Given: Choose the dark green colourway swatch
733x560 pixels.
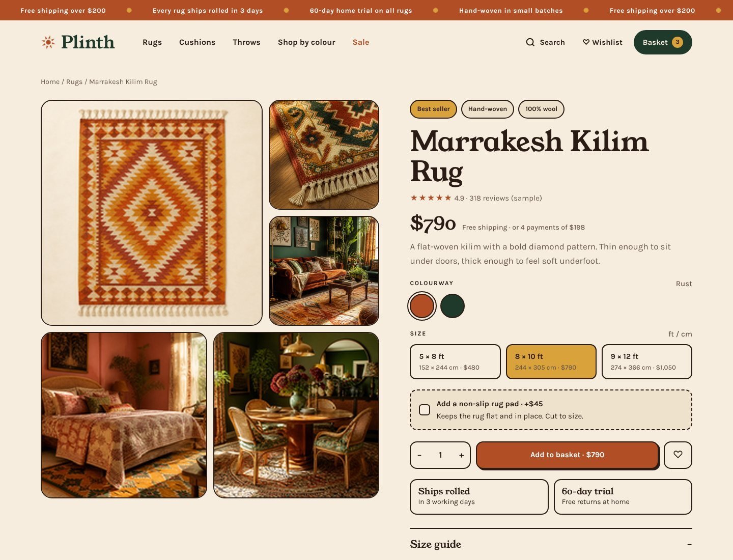Looking at the screenshot, I should [453, 306].
